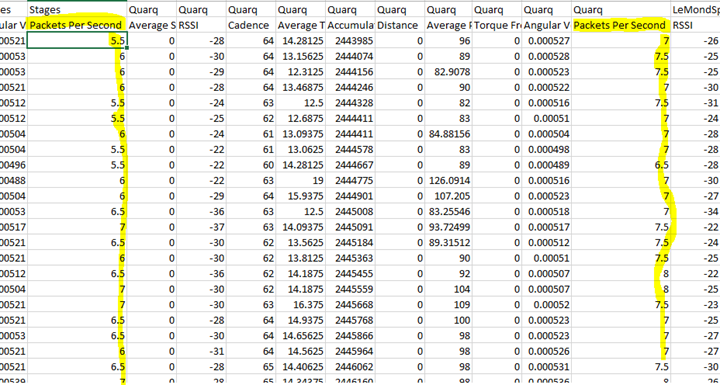Click the cell containing 2445091
Viewport: 720px width, 385px height.
click(350, 227)
